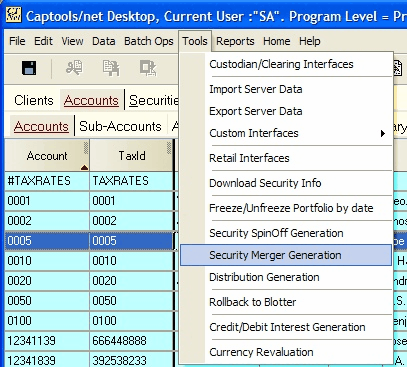Select Download Security Info
Viewport: 407px width, 367px height.
[x=286, y=183]
